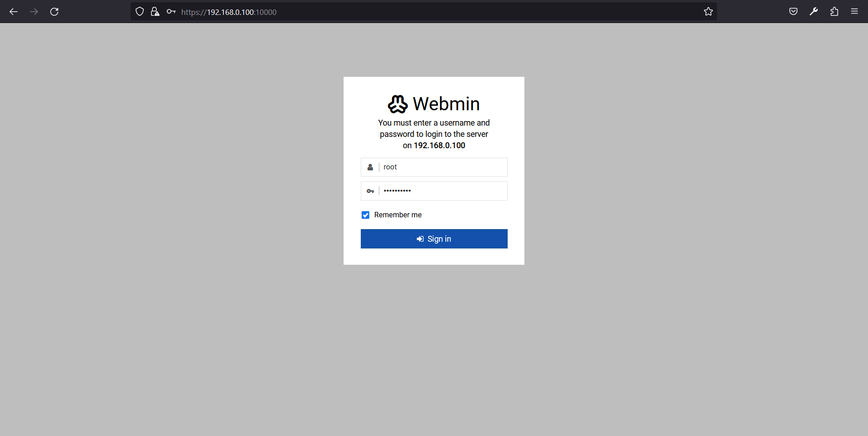Save page to Pocket icon

pyautogui.click(x=793, y=12)
